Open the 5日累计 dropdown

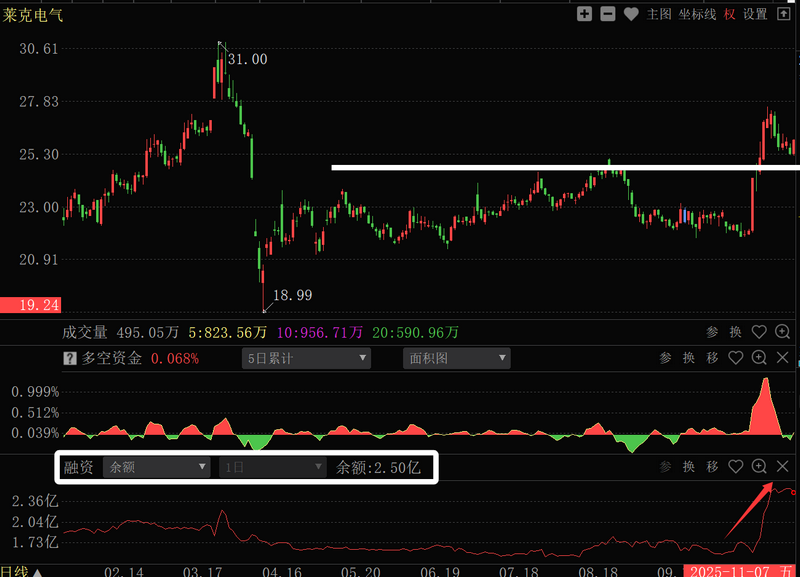[306, 358]
